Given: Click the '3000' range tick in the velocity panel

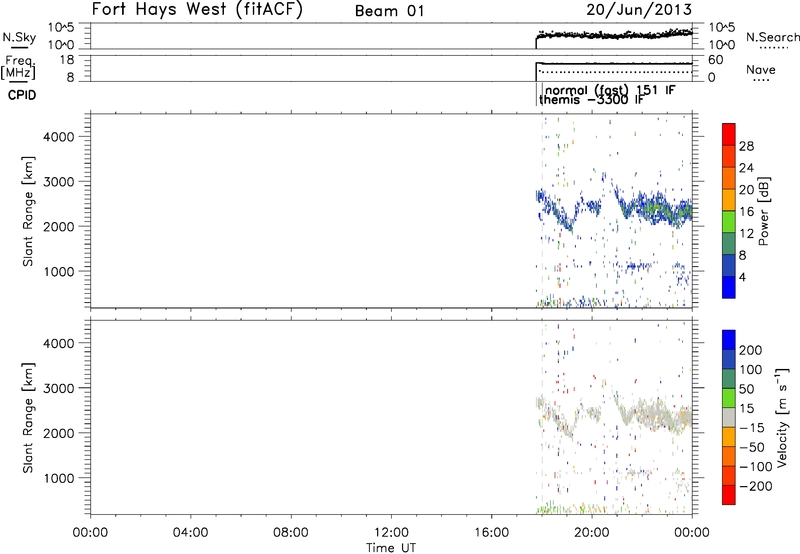Looking at the screenshot, I should [58, 388].
